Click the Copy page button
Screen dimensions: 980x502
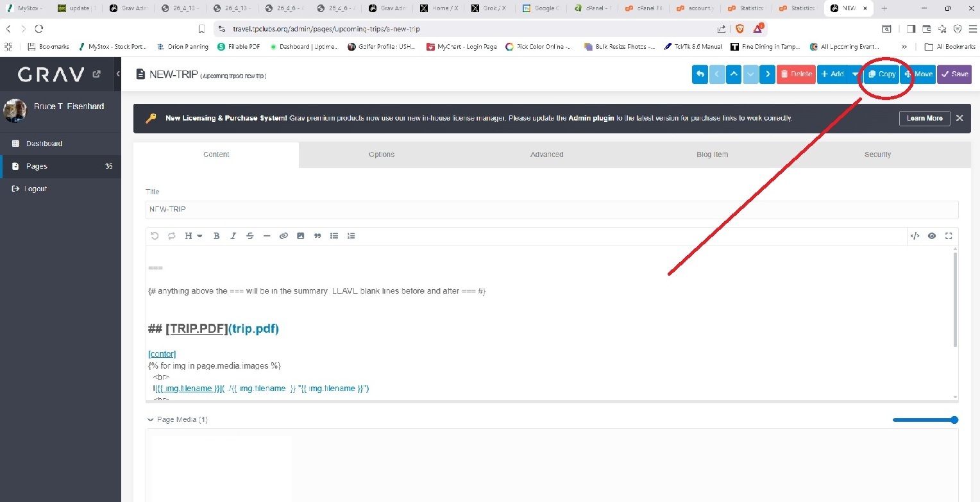tap(881, 74)
